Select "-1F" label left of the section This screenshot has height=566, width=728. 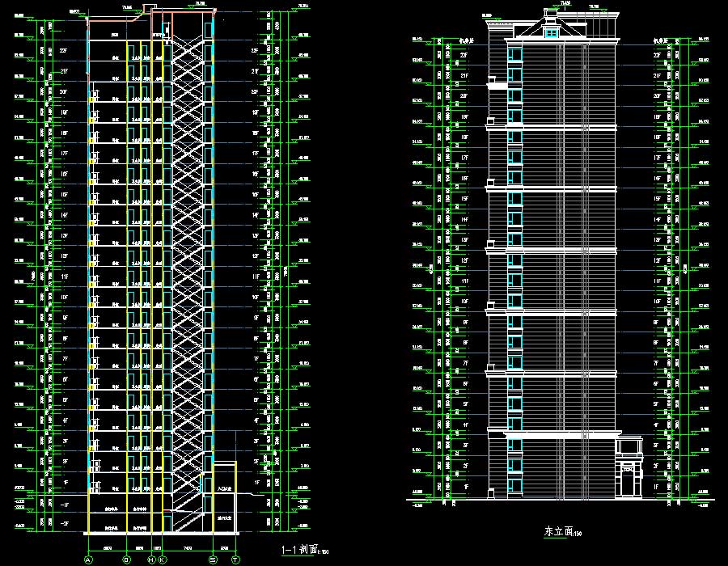coord(65,505)
